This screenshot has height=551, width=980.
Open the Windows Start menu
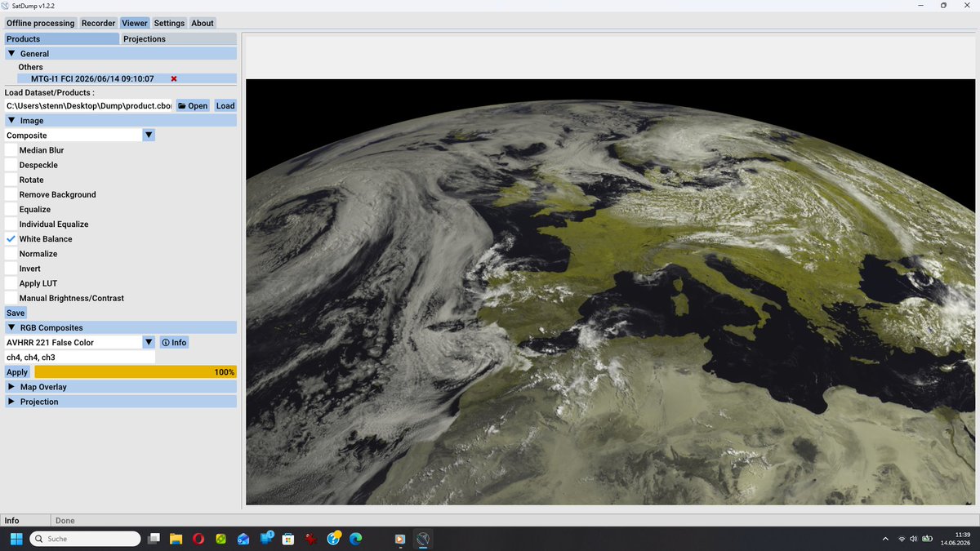tap(16, 539)
